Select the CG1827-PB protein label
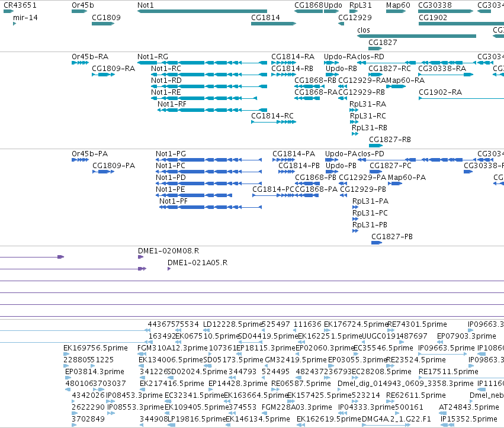This screenshot has height=428, width=504. [x=392, y=237]
